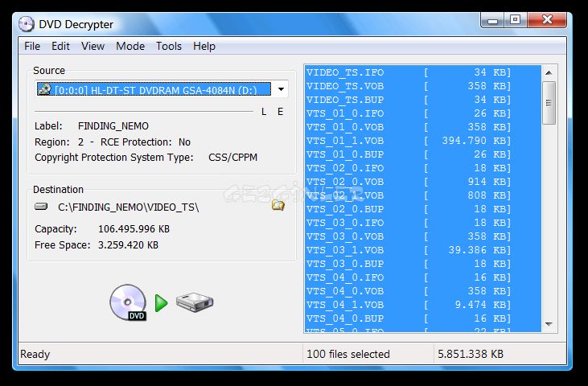Select VTS_01_0.IFO file row
588x386 pixels.
tap(423, 113)
